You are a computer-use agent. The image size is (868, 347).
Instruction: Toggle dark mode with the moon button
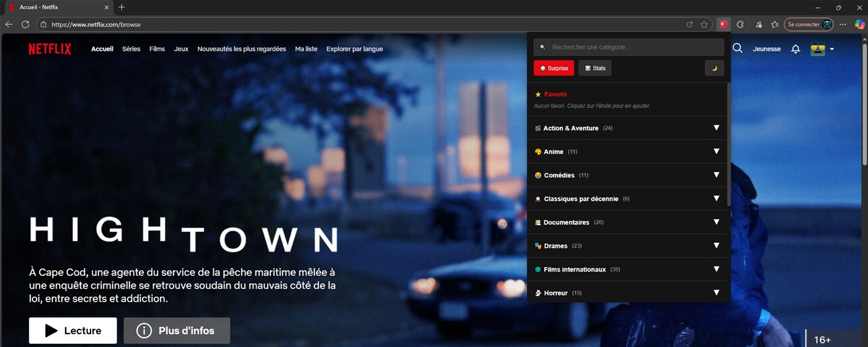click(714, 68)
